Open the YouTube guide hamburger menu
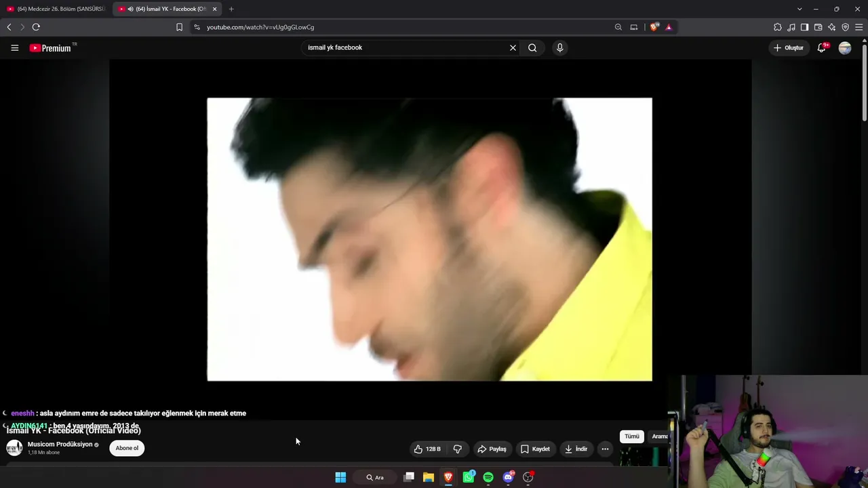Screen dimensions: 868x488 14,47
